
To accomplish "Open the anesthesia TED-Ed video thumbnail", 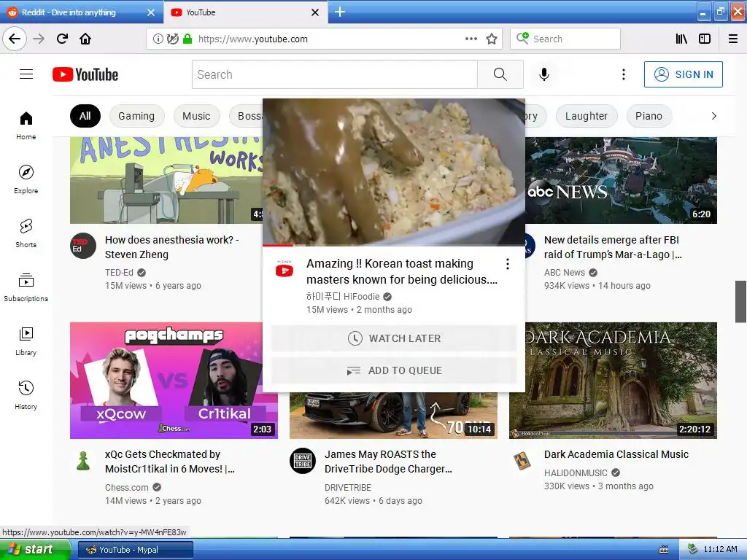I will [166, 181].
